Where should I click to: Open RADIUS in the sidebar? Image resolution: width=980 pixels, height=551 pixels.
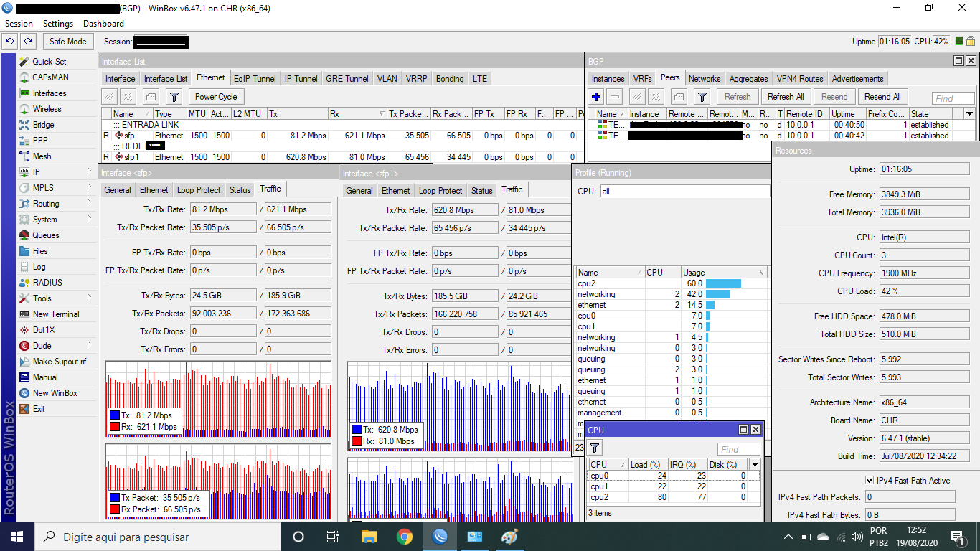[x=47, y=283]
